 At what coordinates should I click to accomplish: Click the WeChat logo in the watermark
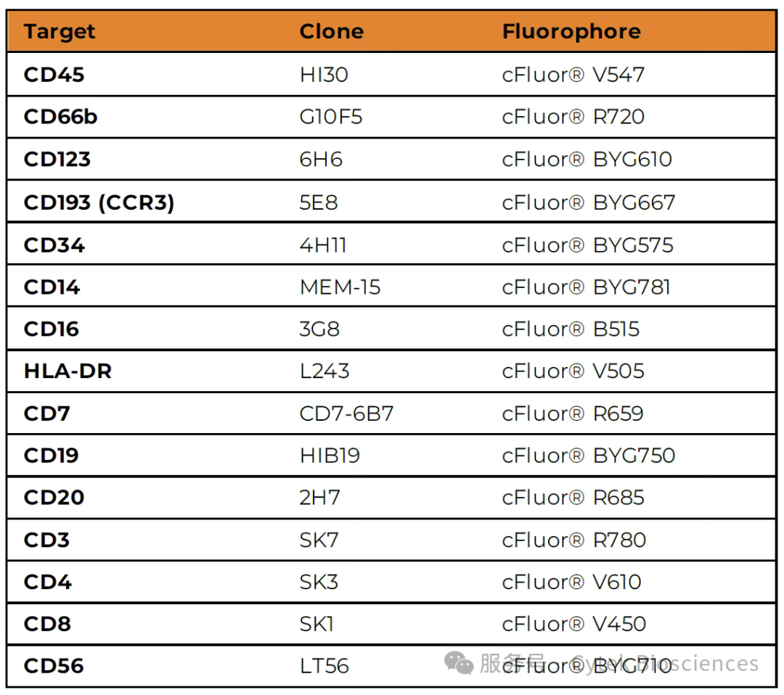pos(459,663)
